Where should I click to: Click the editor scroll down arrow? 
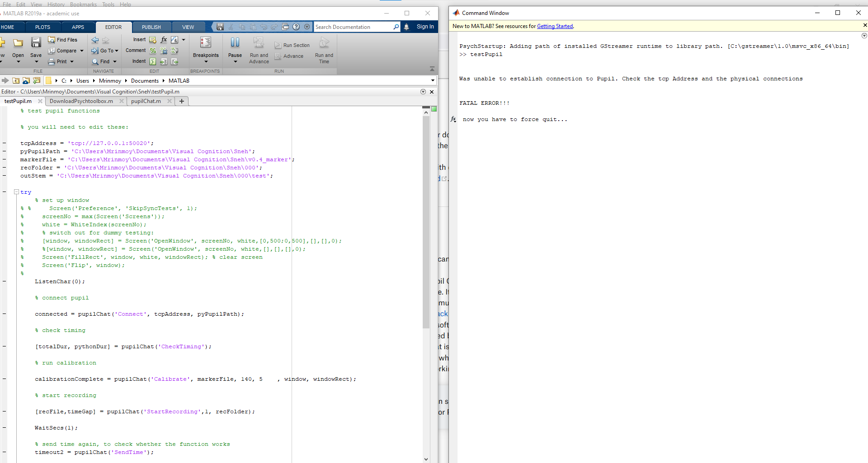(x=426, y=459)
